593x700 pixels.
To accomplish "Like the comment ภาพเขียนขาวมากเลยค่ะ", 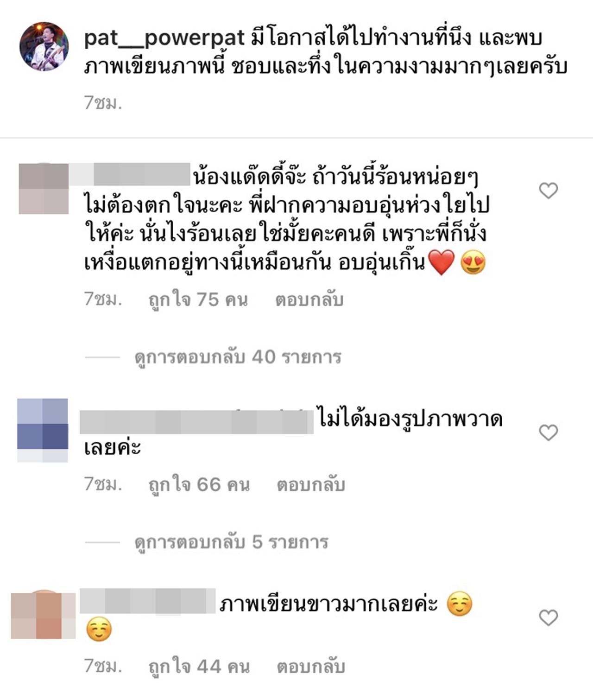I will 549,617.
